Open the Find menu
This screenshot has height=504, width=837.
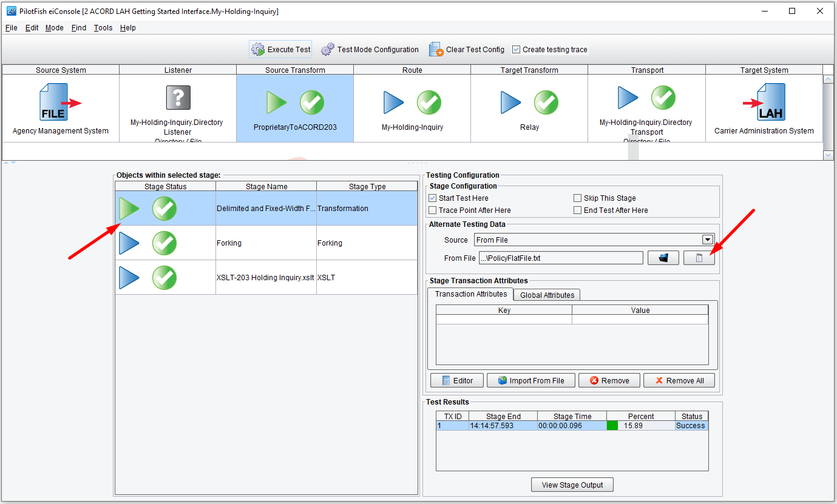[x=79, y=28]
